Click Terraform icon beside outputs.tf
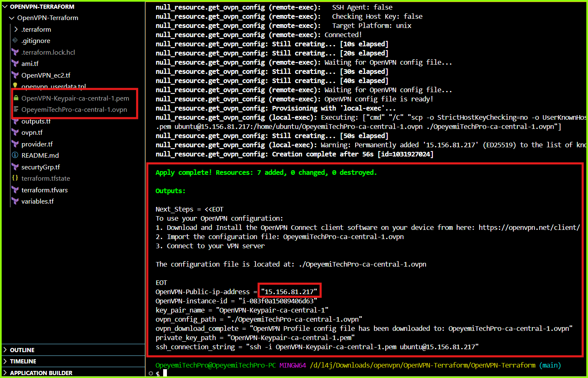The image size is (588, 378). pyautogui.click(x=15, y=121)
